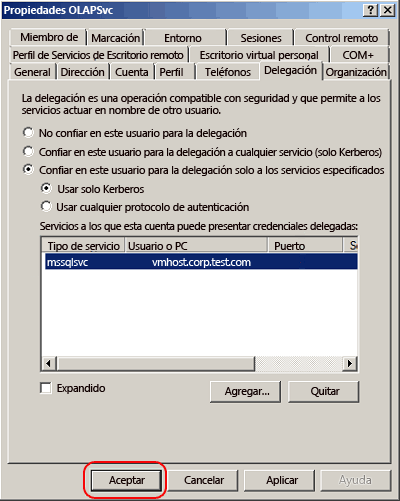The image size is (400, 501).
Task: Click the left scroll arrow in services list
Action: [49, 363]
